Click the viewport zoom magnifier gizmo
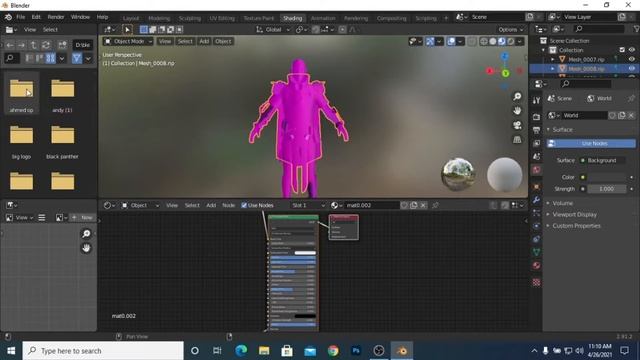Image resolution: width=640 pixels, height=360 pixels. (x=517, y=96)
